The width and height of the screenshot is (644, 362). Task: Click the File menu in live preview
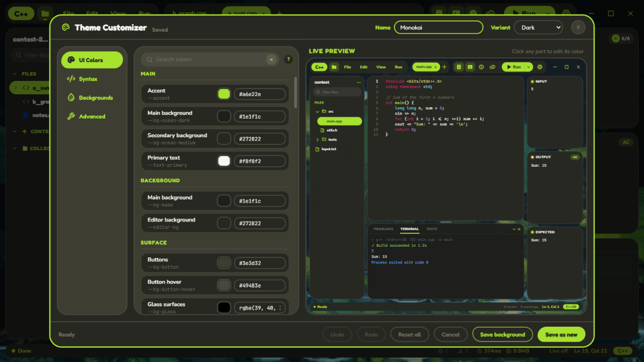point(347,67)
